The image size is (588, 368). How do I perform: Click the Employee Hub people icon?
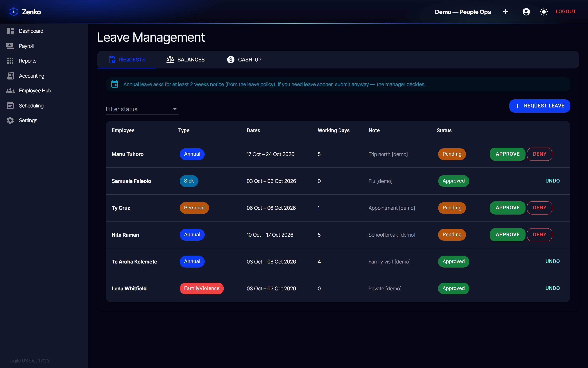10,91
